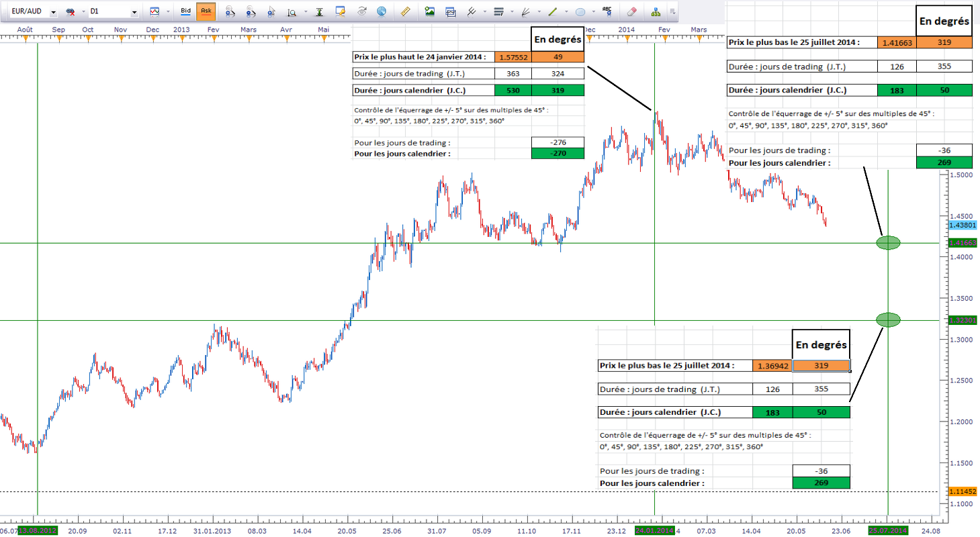
Task: Click the 1.41663 price level label
Action: pos(963,242)
